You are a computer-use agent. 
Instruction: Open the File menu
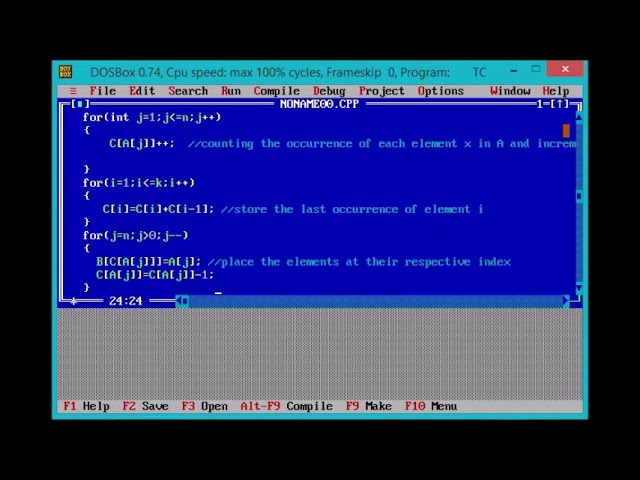pyautogui.click(x=103, y=91)
